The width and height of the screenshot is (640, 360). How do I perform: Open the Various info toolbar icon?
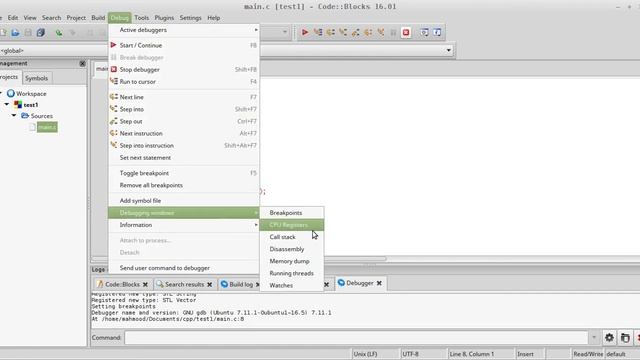click(x=437, y=32)
